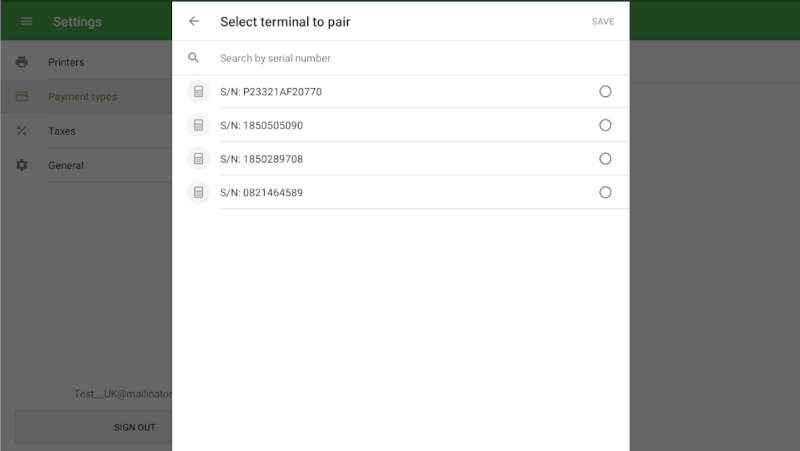Image resolution: width=800 pixels, height=451 pixels.
Task: Click the General gear icon
Action: 22,165
